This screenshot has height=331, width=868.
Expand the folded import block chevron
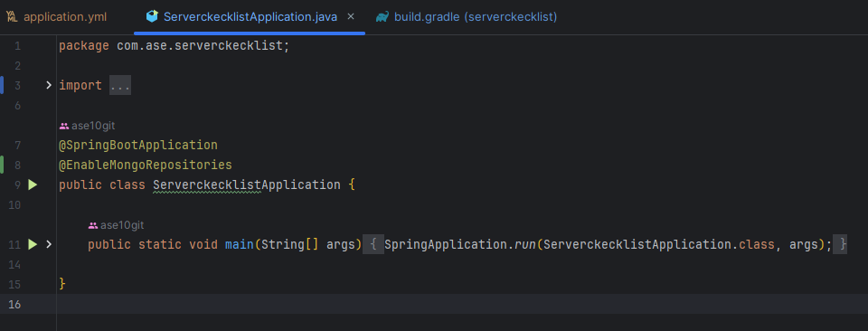tap(48, 85)
